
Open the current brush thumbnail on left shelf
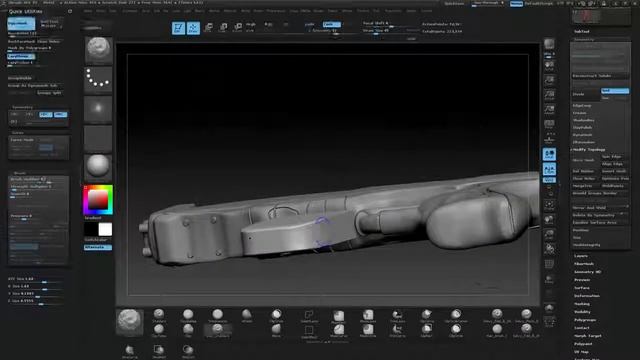click(x=98, y=50)
